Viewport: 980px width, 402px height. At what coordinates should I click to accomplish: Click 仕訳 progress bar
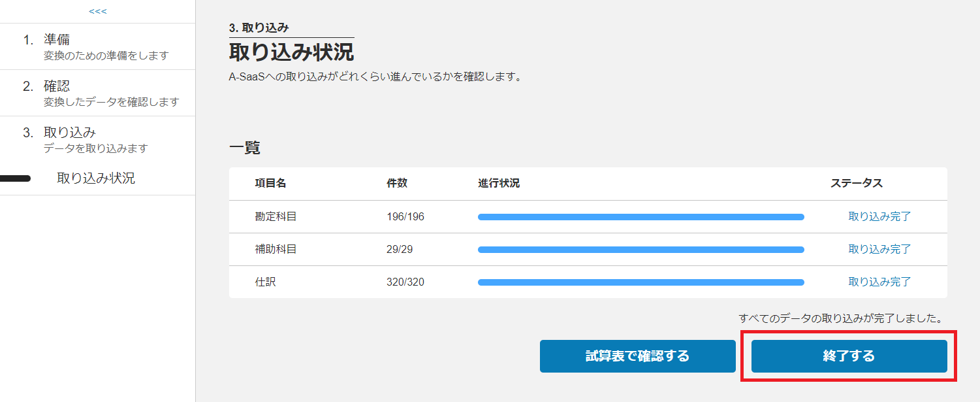641,282
